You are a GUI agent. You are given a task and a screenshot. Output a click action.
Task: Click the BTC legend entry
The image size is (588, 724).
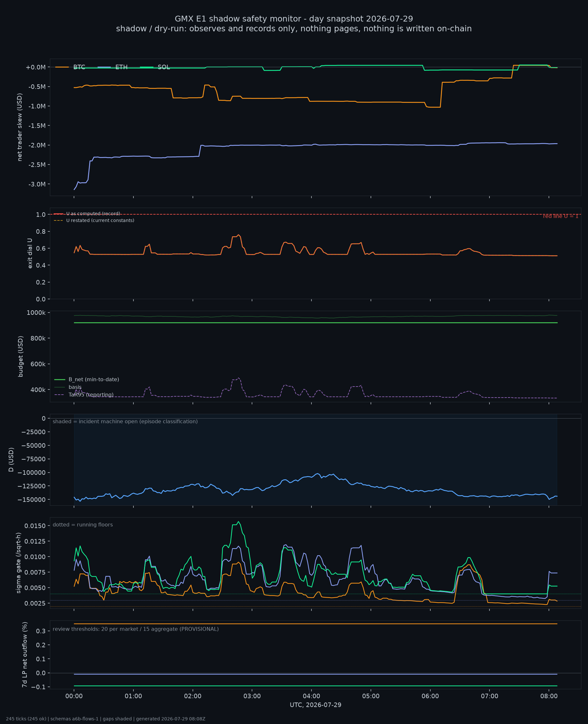pyautogui.click(x=70, y=67)
